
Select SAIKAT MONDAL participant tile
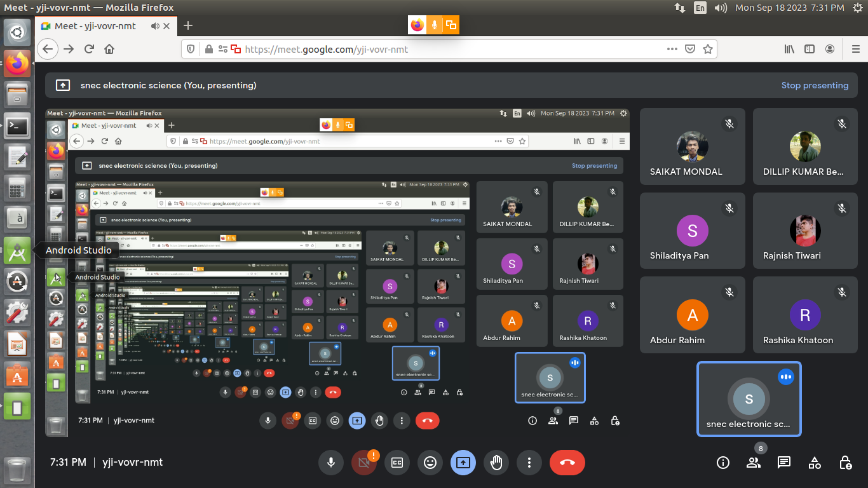click(x=693, y=147)
